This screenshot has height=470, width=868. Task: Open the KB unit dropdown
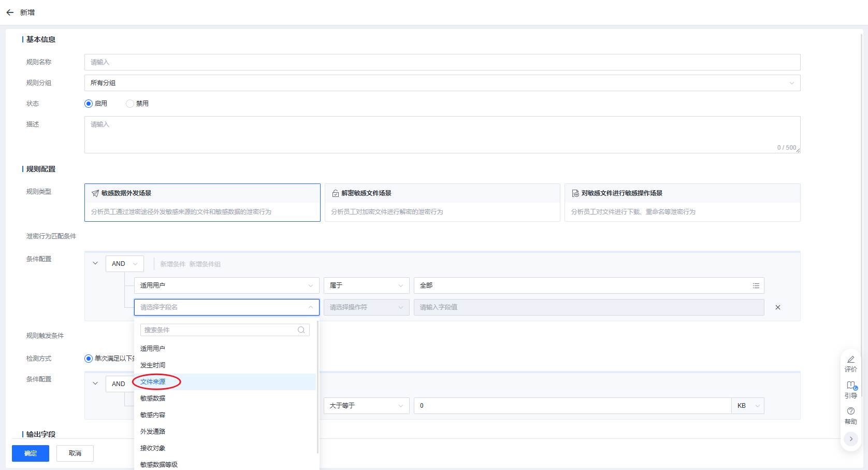point(747,406)
